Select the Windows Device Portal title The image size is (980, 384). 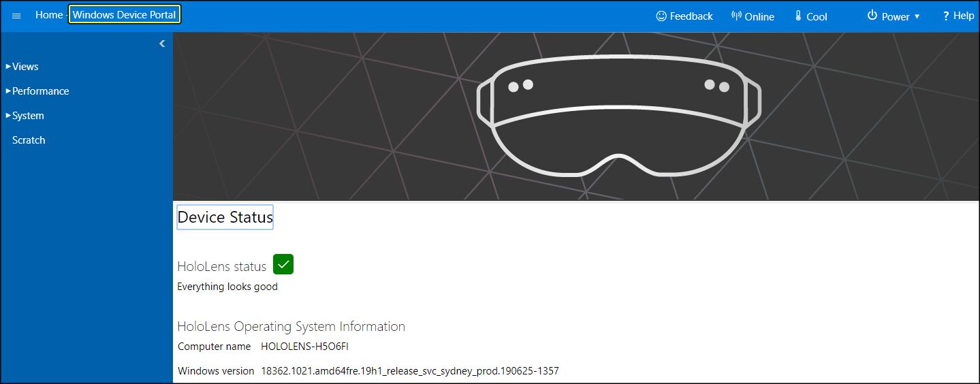point(125,15)
